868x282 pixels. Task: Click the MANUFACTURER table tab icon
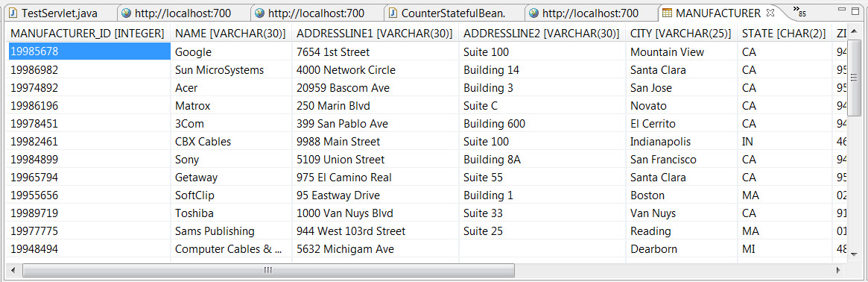pos(667,13)
